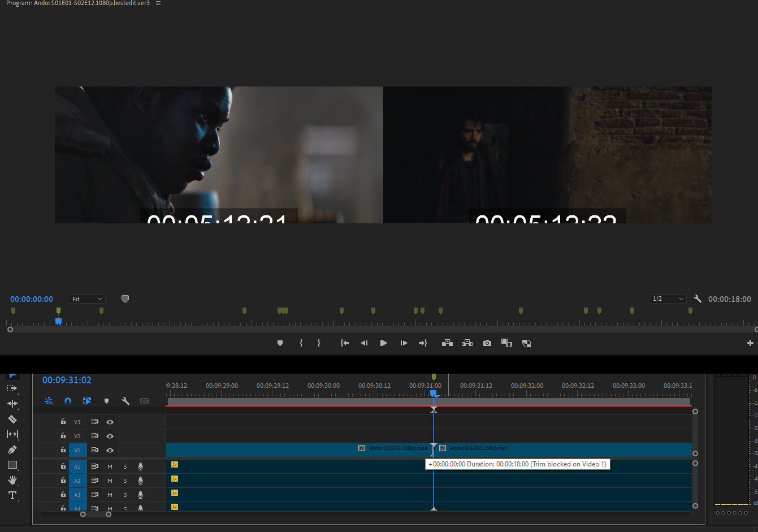Open the button editor plus icon
Image resolution: width=758 pixels, height=532 pixels.
750,343
